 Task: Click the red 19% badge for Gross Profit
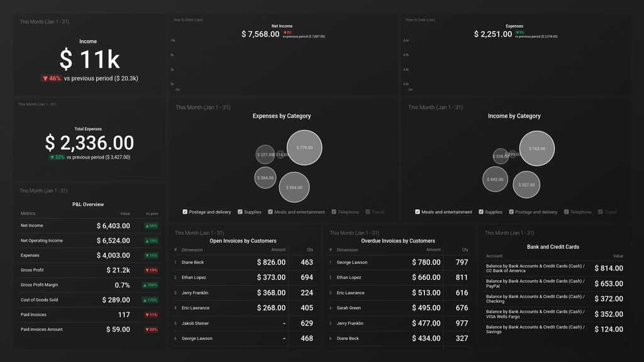(151, 270)
